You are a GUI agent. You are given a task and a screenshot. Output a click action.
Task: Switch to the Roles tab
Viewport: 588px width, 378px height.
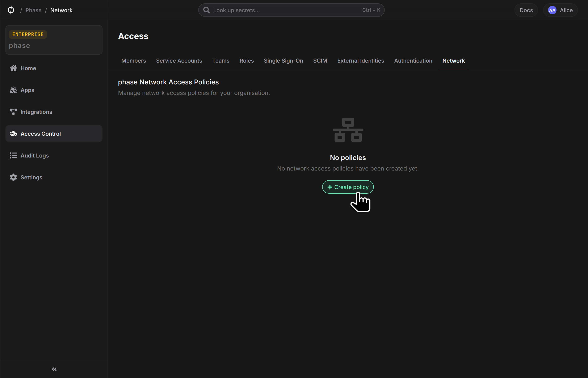246,61
